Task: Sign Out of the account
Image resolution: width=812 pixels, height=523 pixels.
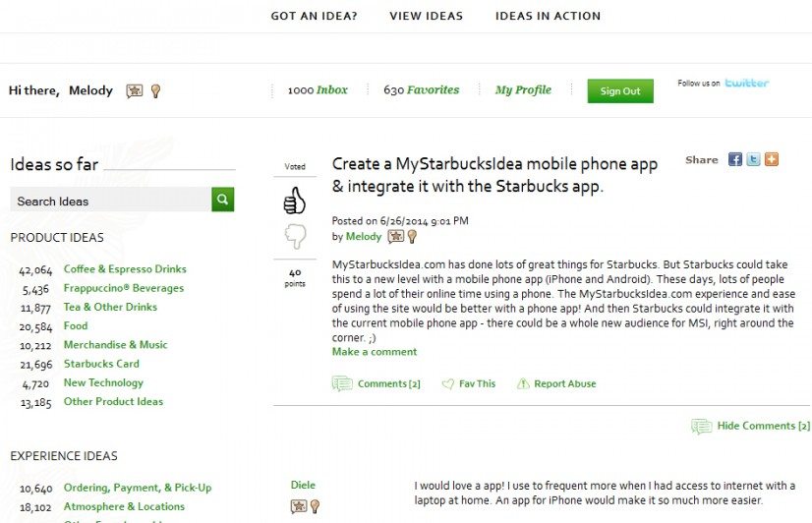Action: (x=620, y=91)
